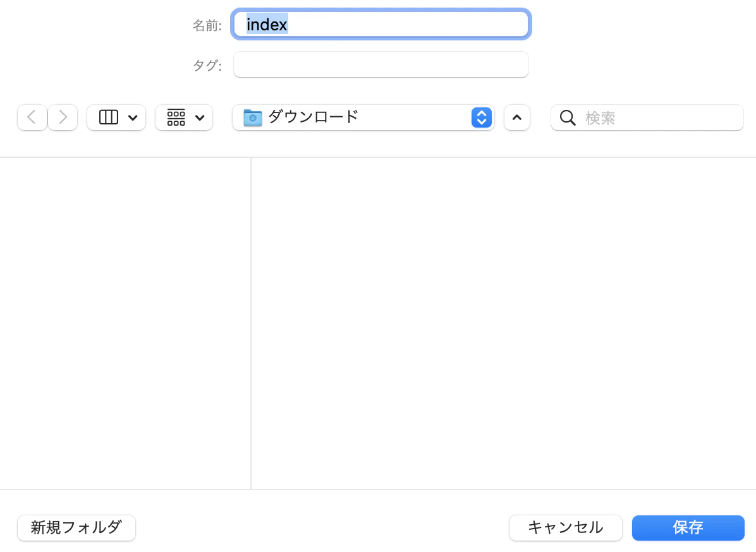
Task: Click the 保存 button to save
Action: 688,527
